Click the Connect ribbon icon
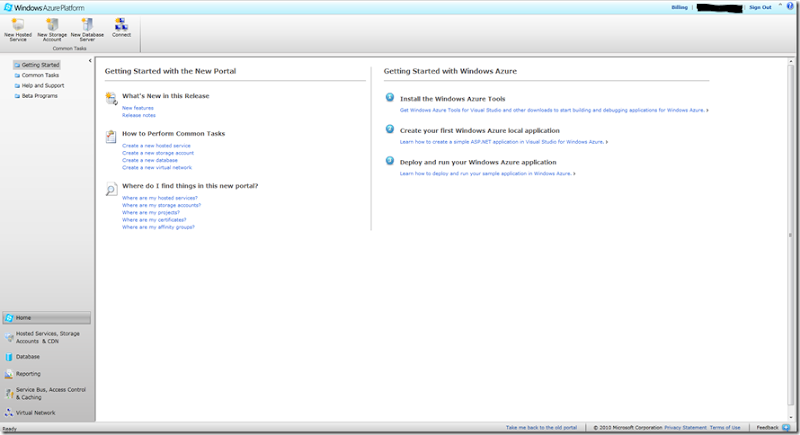800x435 pixels. coord(121,24)
